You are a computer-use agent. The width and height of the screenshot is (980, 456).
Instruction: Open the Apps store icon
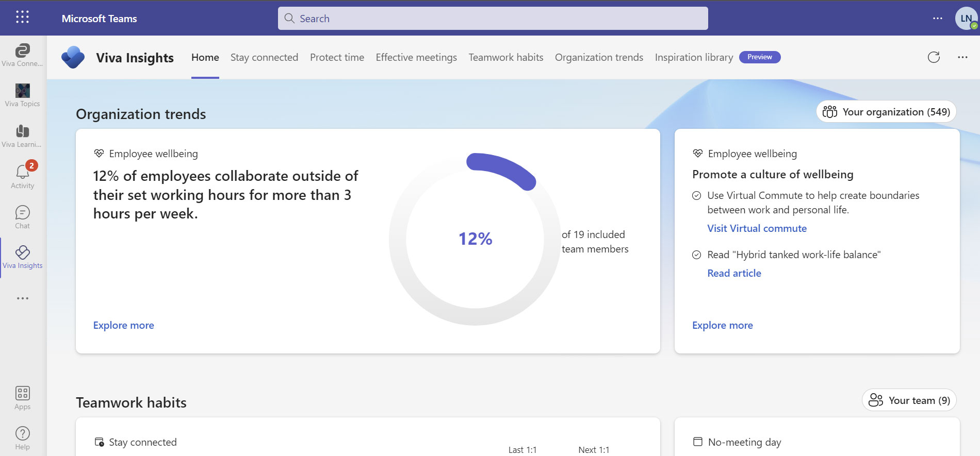[22, 398]
